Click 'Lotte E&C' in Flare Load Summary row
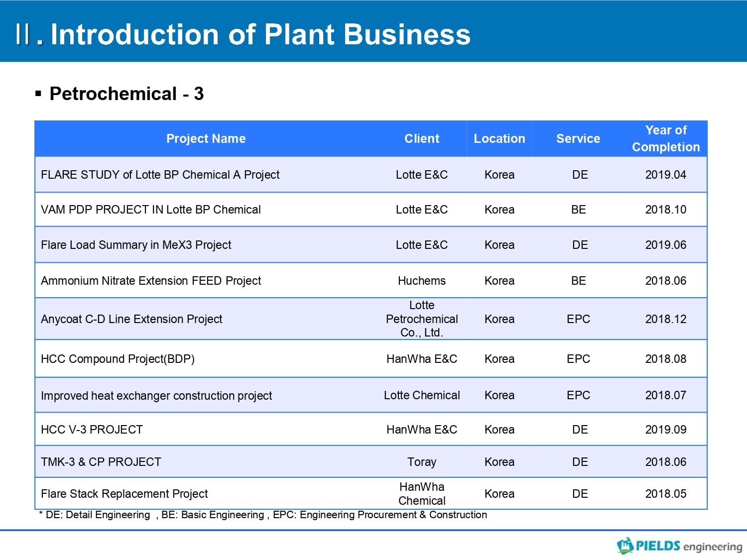747x560 pixels. click(x=422, y=245)
